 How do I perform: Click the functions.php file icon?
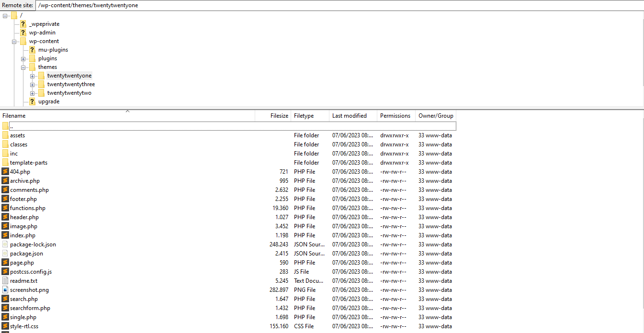pyautogui.click(x=5, y=208)
